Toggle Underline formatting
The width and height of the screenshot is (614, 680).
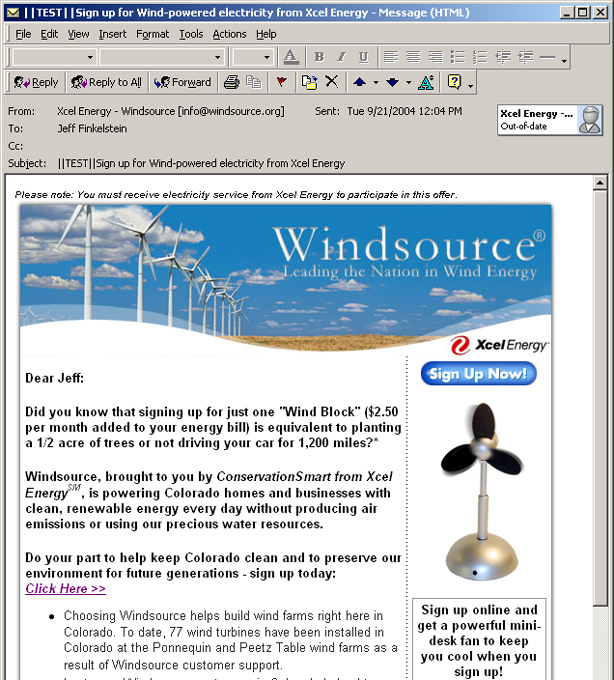(363, 57)
